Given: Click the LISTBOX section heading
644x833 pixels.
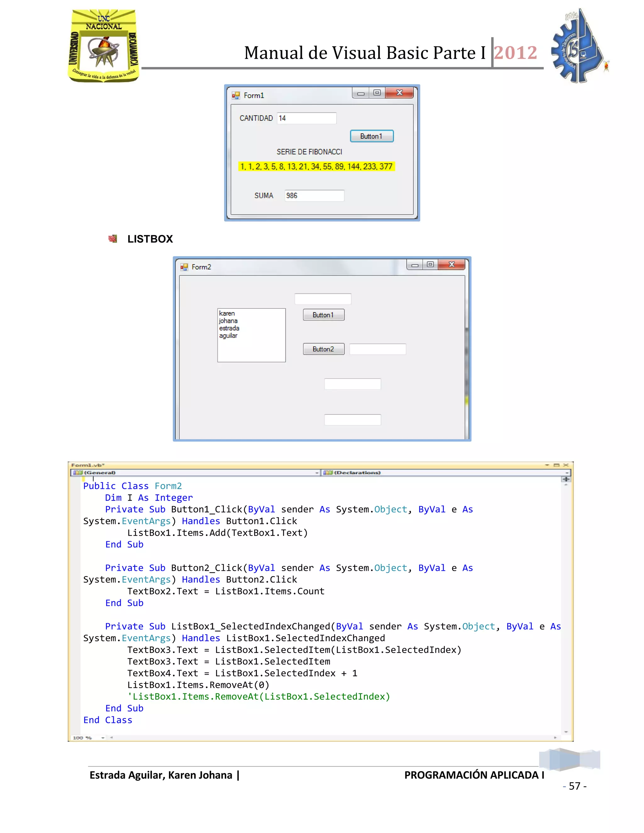Looking at the screenshot, I should pyautogui.click(x=150, y=239).
